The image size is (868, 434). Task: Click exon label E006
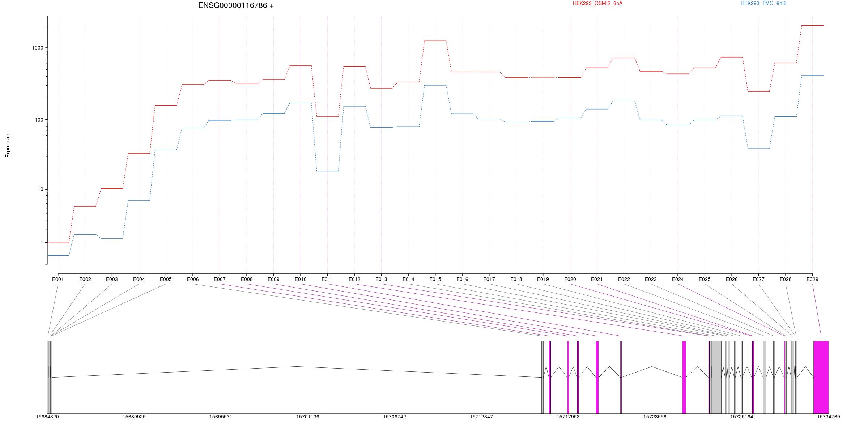point(193,279)
